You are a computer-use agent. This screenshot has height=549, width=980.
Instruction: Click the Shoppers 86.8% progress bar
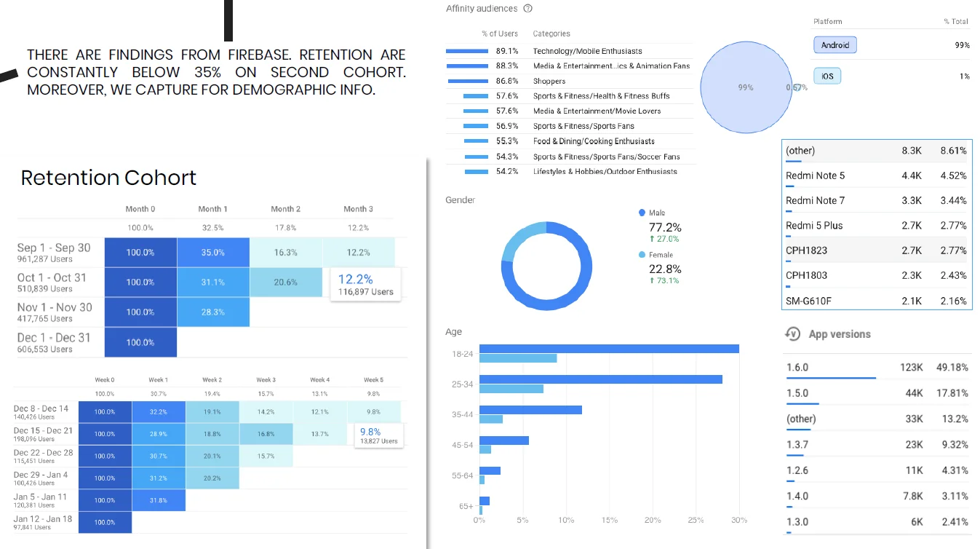(468, 81)
